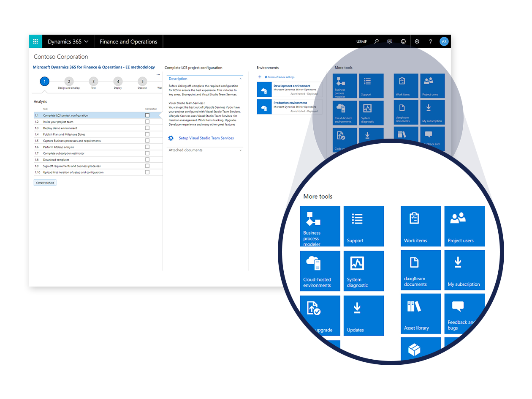Viewport: 532px width, 399px height.
Task: Open daxglteam documents tile in magnified view
Action: [421, 270]
